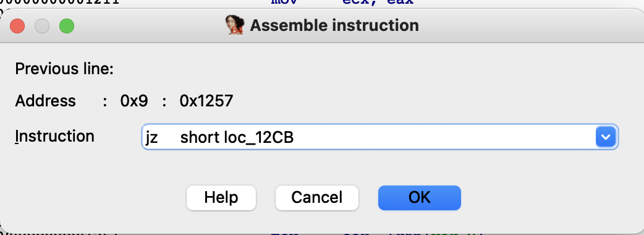This screenshot has width=644, height=235.
Task: Click the "Address" label
Action: pos(46,101)
